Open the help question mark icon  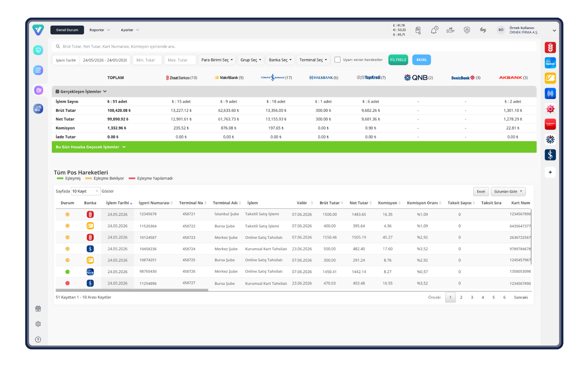click(38, 340)
